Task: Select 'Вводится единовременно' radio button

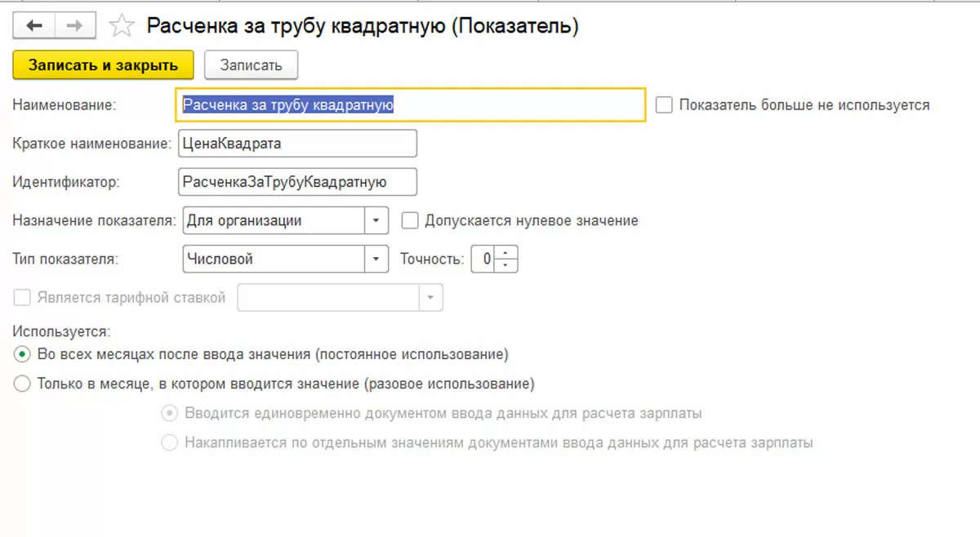Action: click(x=170, y=414)
